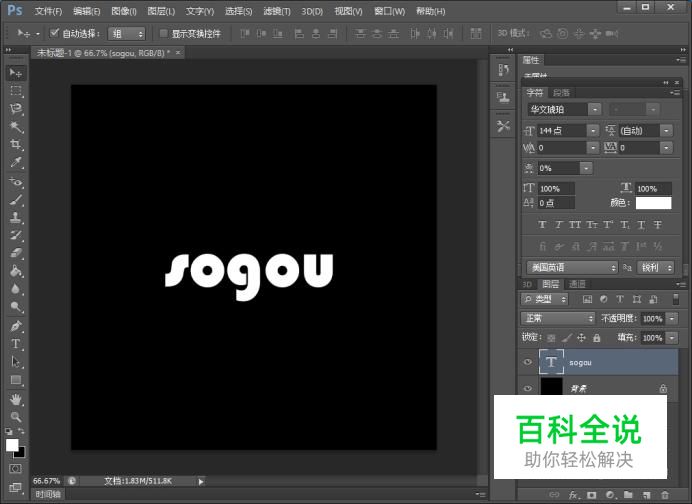Select the Eyedropper tool

click(16, 162)
